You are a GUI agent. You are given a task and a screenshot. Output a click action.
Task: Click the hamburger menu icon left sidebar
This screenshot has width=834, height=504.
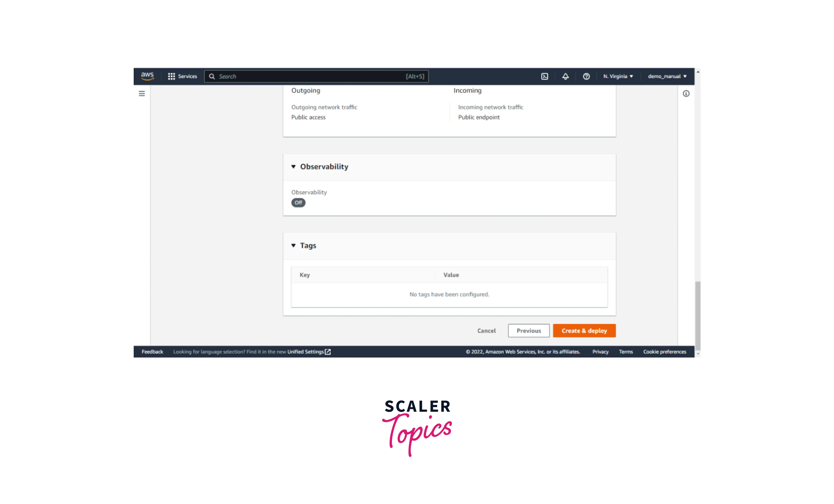coord(142,93)
